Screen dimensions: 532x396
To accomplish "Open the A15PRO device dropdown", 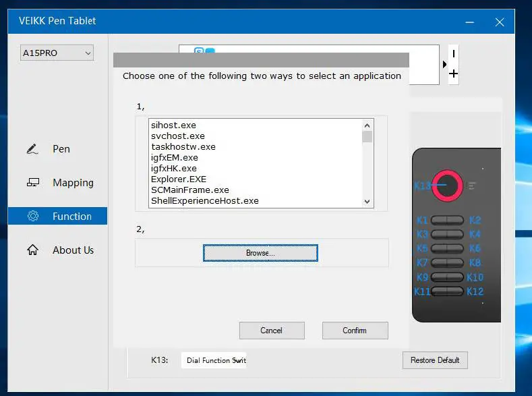I will pos(57,53).
